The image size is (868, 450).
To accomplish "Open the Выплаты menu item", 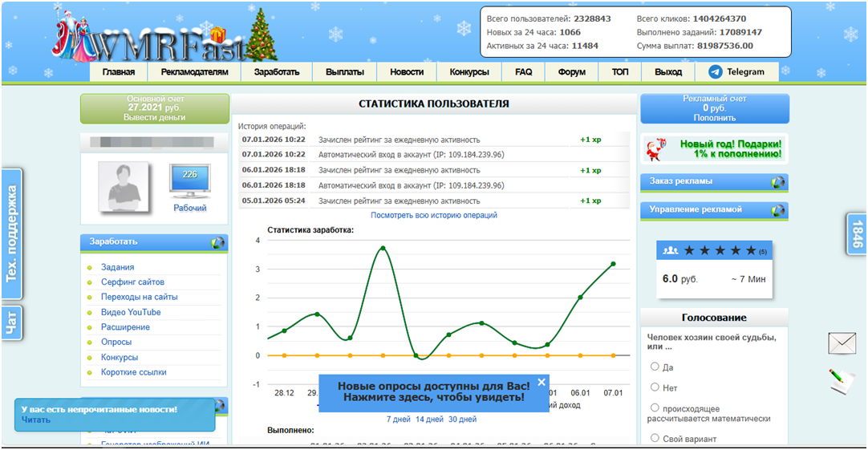I will tap(345, 72).
